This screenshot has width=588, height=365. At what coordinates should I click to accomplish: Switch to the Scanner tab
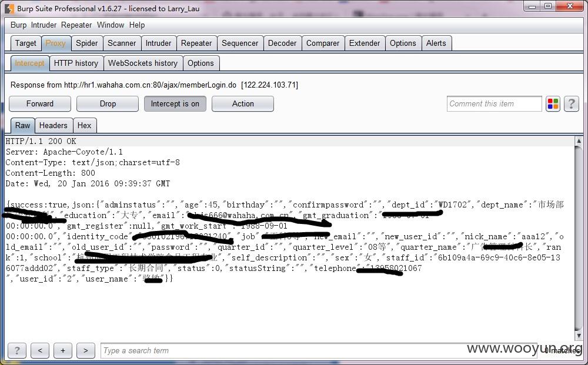[122, 43]
